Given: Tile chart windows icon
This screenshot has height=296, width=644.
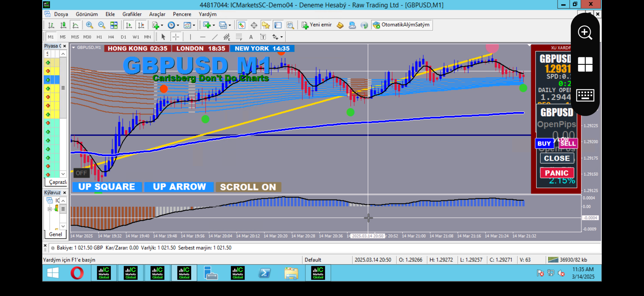Looking at the screenshot, I should tap(114, 25).
